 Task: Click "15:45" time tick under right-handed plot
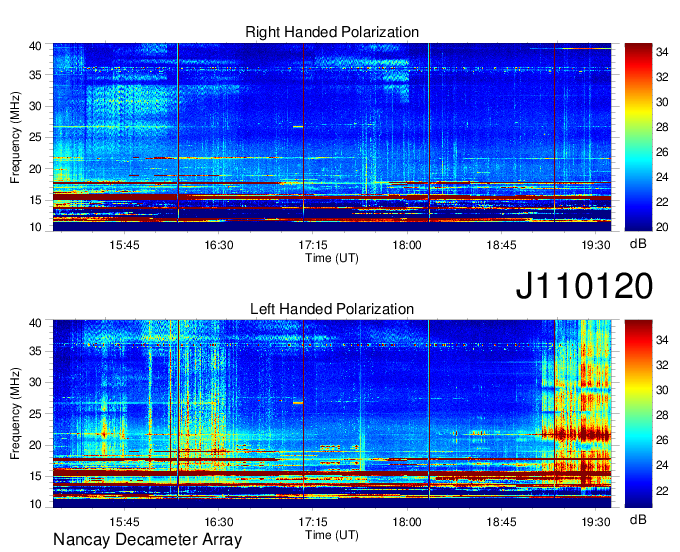[x=124, y=245]
